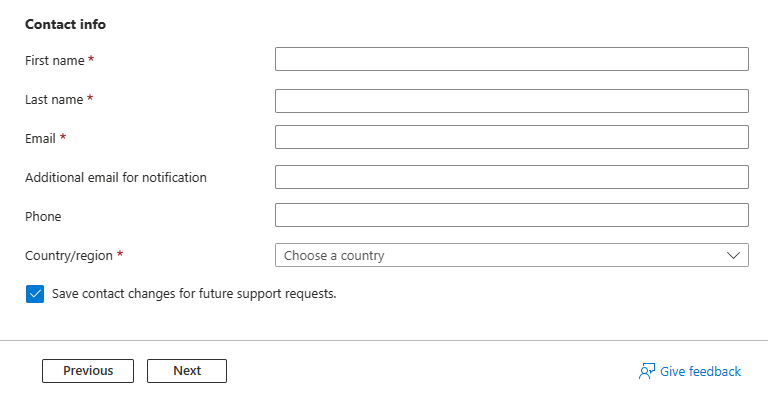Click the 'Save contact changes for future support requests' label

coord(194,294)
